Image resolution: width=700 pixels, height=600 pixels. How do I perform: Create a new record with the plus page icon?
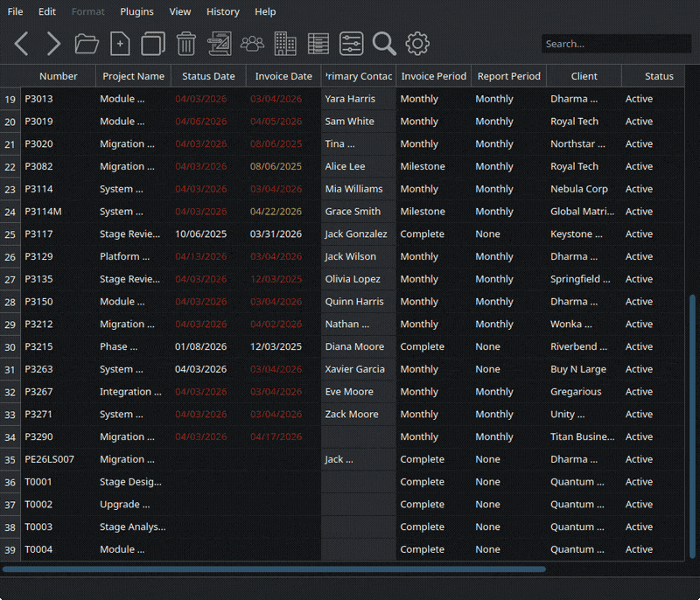[120, 44]
